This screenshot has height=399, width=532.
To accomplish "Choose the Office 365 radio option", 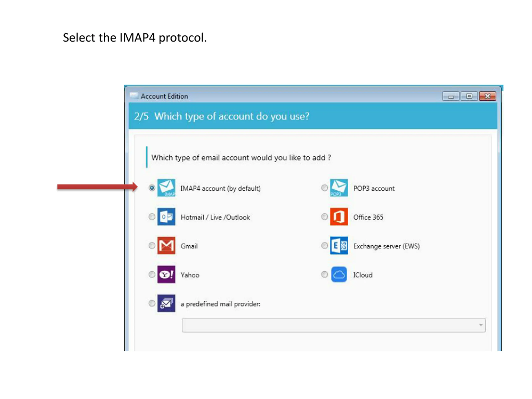I will coord(324,217).
